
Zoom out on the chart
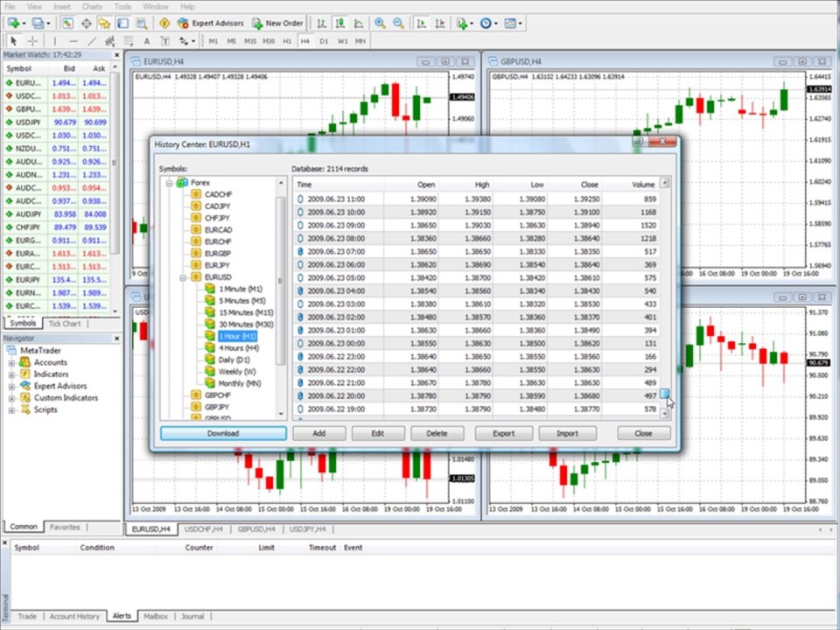[399, 23]
